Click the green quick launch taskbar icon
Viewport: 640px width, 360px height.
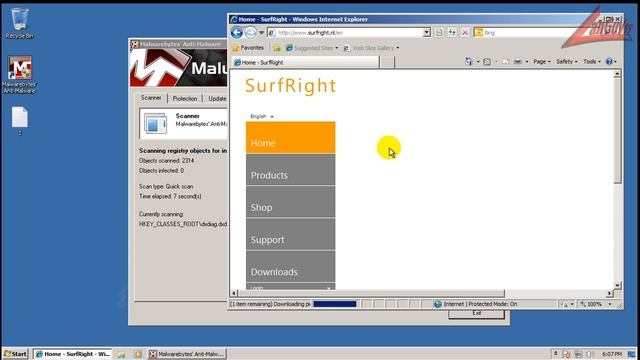pos(122,354)
